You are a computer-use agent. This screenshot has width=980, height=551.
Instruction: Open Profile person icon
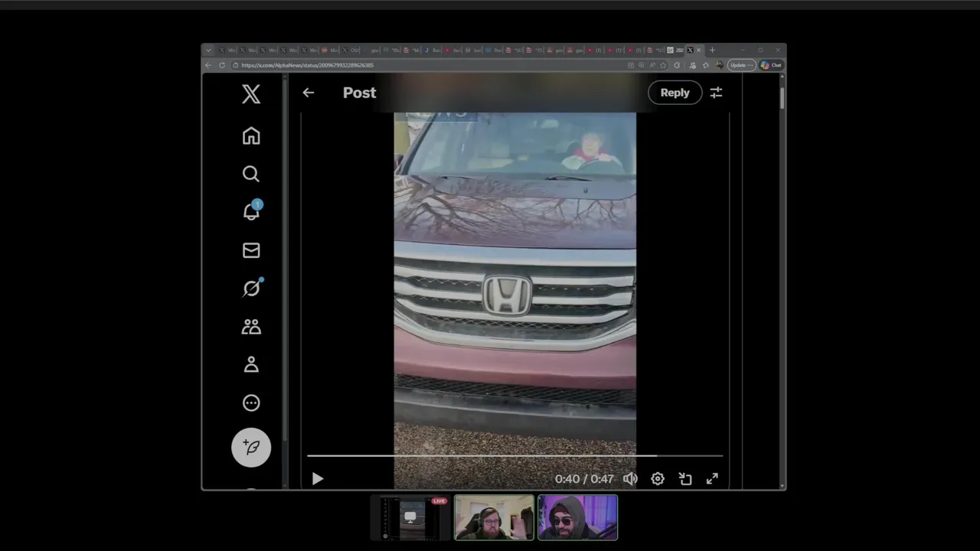251,365
